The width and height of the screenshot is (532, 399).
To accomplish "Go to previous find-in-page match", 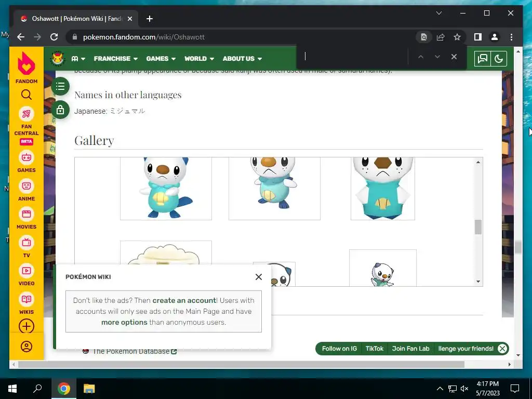I will pyautogui.click(x=421, y=57).
